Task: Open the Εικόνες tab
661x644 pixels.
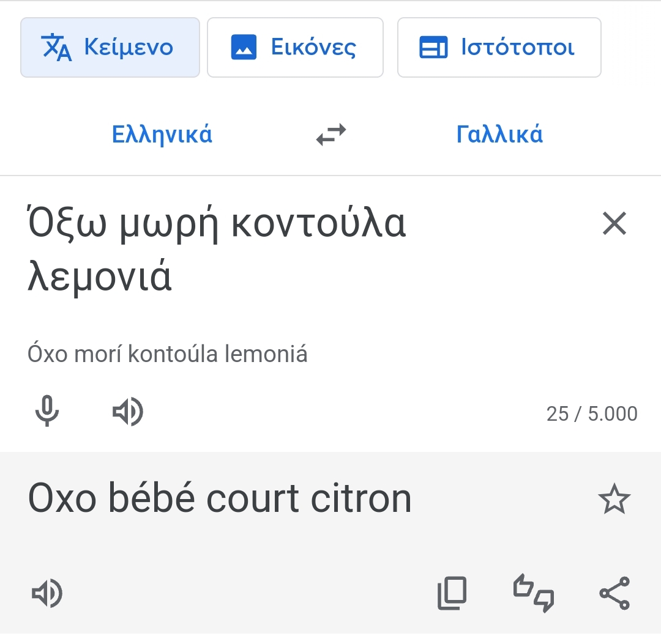Action: tap(295, 48)
